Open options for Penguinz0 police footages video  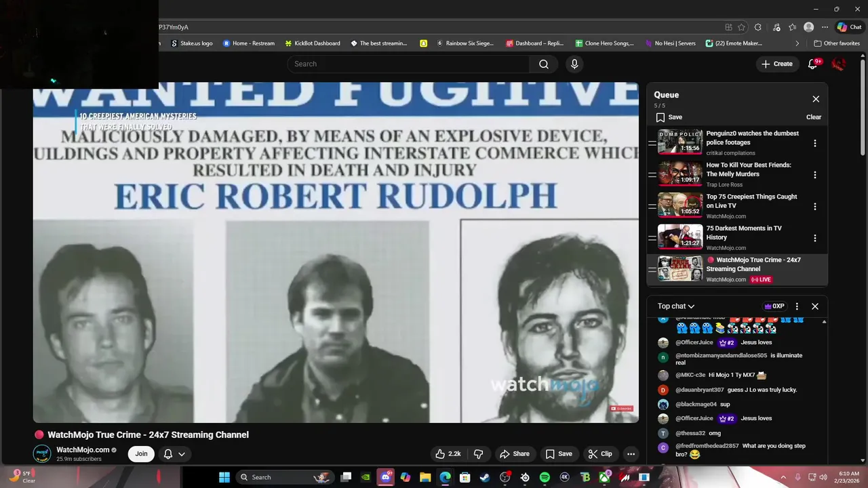click(x=815, y=143)
